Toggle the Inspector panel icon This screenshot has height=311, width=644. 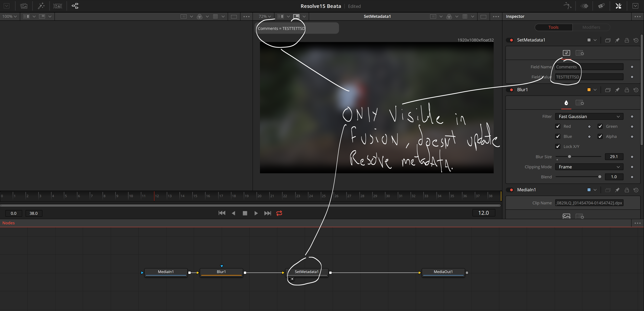[x=618, y=6]
